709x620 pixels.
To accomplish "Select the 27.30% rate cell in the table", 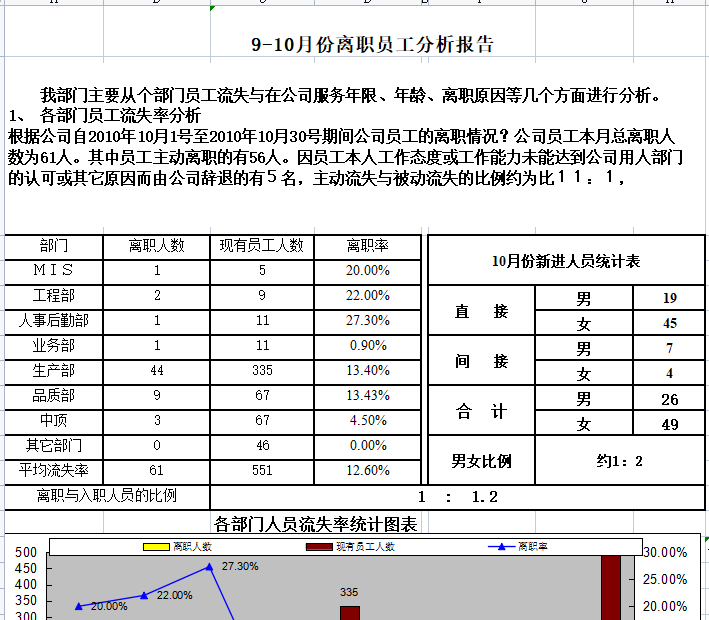I will click(x=368, y=322).
